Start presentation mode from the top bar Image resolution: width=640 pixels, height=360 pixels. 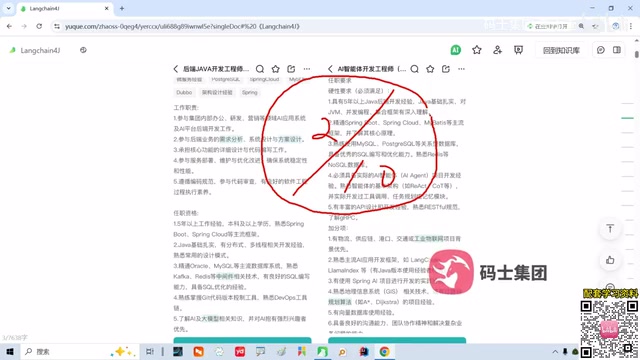(x=518, y=50)
